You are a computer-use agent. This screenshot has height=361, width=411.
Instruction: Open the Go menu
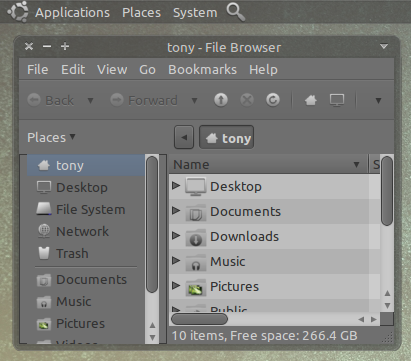click(147, 70)
